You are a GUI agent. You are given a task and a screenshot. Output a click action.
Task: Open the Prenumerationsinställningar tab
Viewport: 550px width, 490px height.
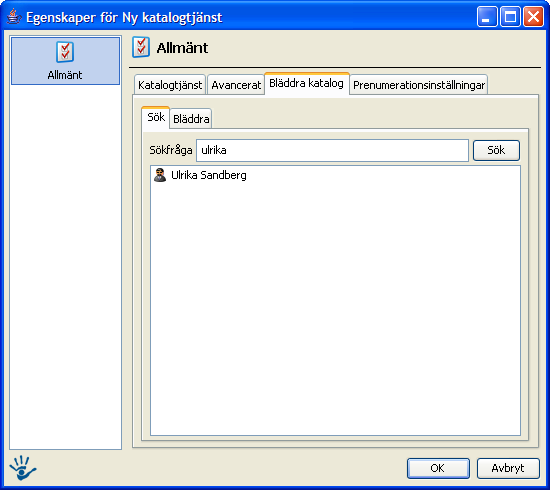click(x=419, y=85)
